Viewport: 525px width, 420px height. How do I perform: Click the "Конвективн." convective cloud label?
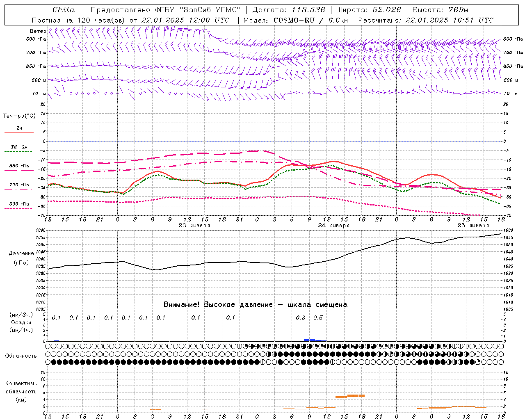[x=21, y=383]
